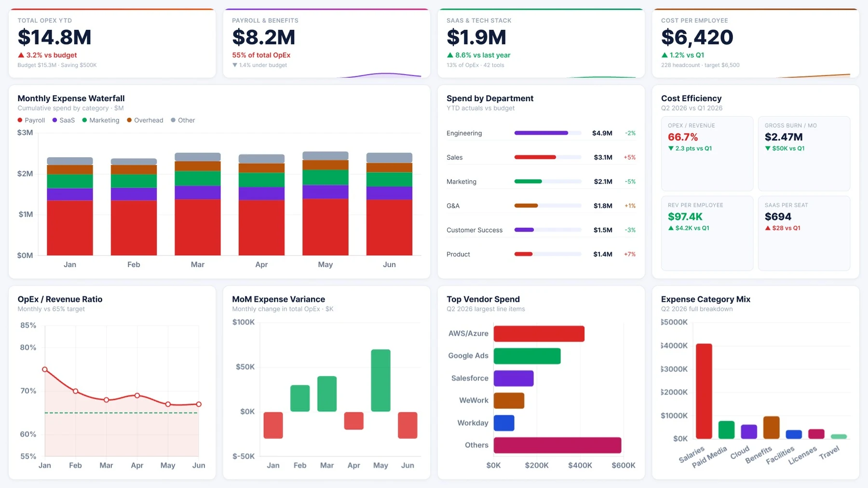Click the green dashed 65% target line
The image size is (868, 488).
[122, 413]
